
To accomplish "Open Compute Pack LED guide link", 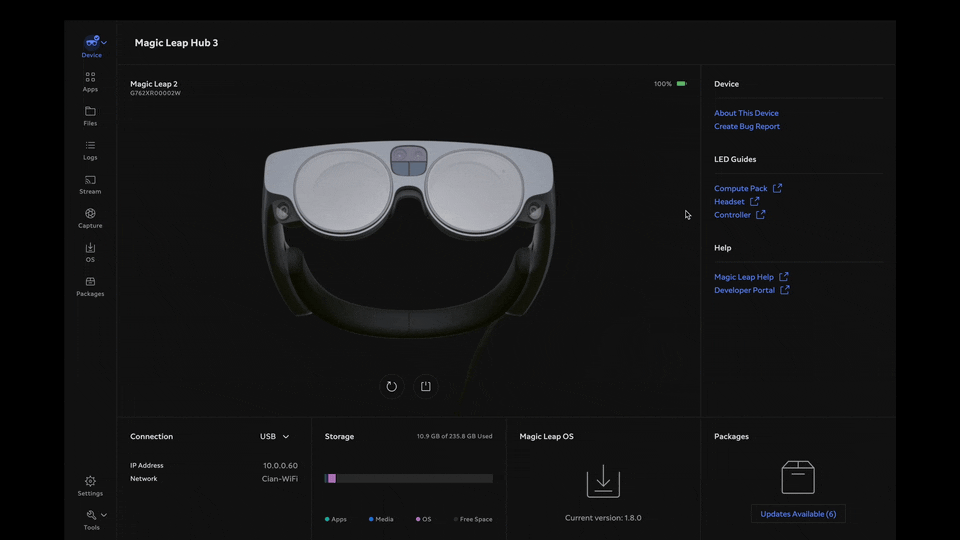I will pyautogui.click(x=740, y=189).
